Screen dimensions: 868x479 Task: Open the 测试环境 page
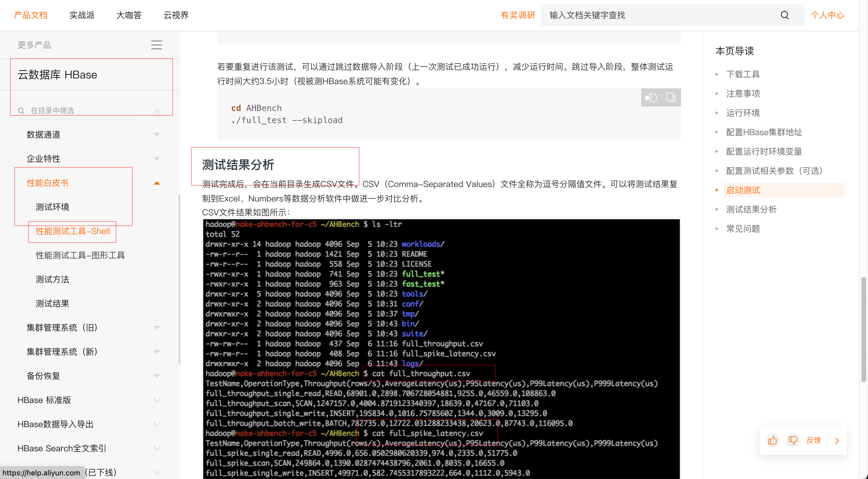coord(52,207)
